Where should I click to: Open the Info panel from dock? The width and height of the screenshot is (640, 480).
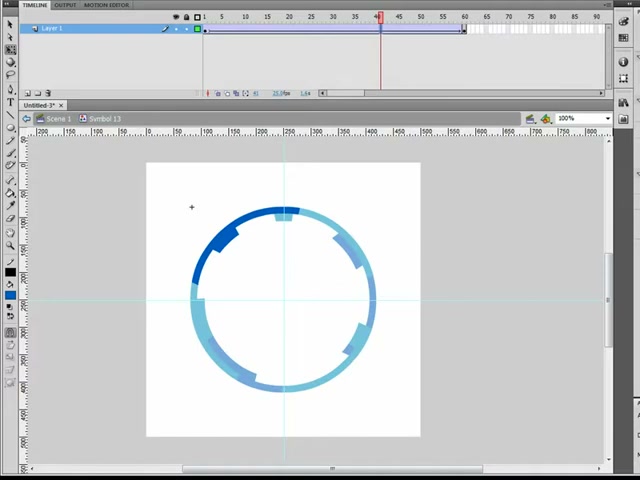[x=623, y=62]
